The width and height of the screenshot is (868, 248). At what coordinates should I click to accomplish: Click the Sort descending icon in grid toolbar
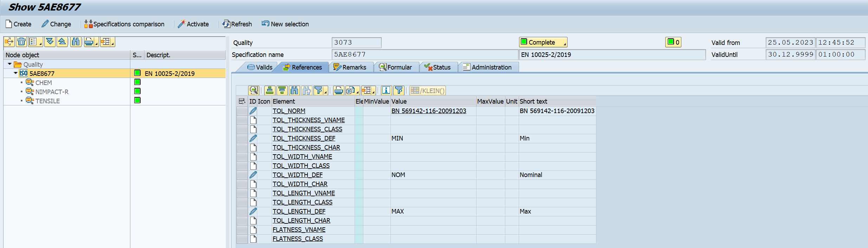coord(282,91)
